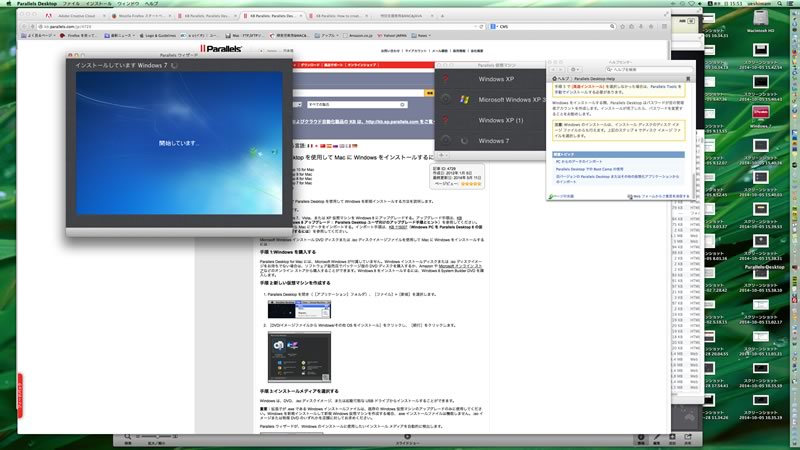Click Help Center search field
Screen dimensions: 800x450
click(x=648, y=69)
